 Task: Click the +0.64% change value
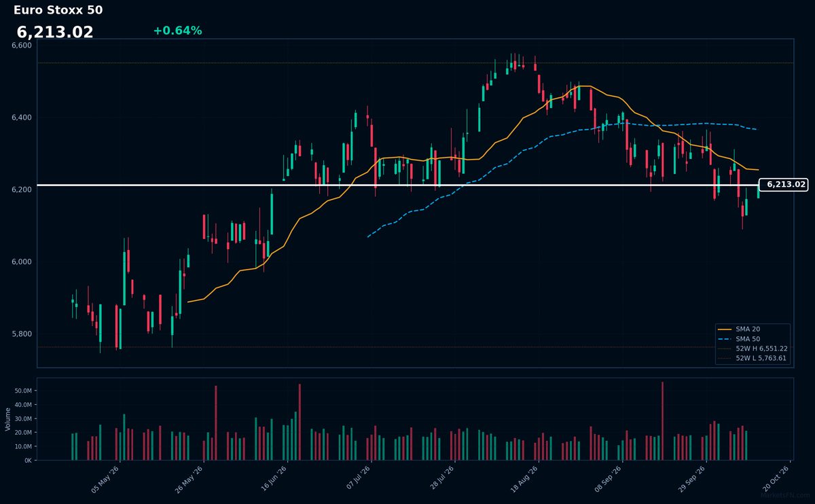coord(177,31)
